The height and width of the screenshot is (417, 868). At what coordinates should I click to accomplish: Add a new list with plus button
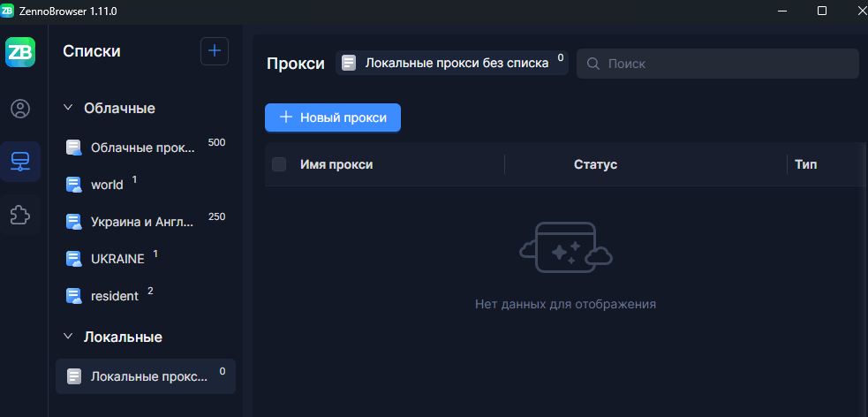click(215, 51)
